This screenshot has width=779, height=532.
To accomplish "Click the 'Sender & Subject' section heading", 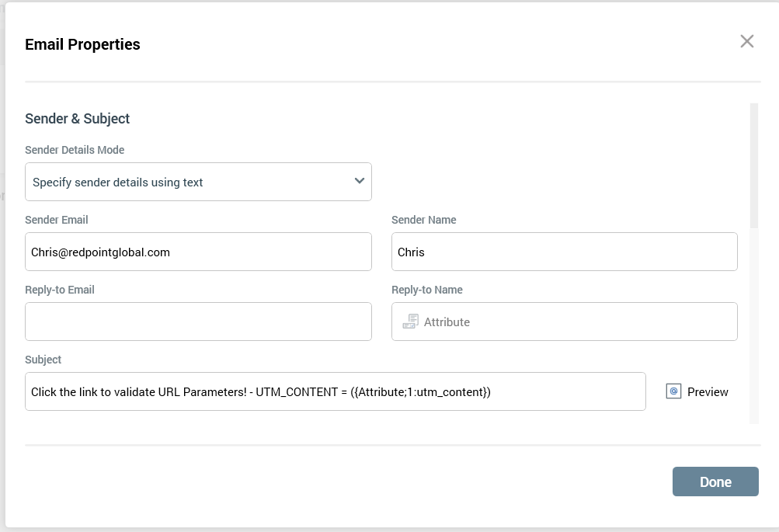I will click(78, 119).
